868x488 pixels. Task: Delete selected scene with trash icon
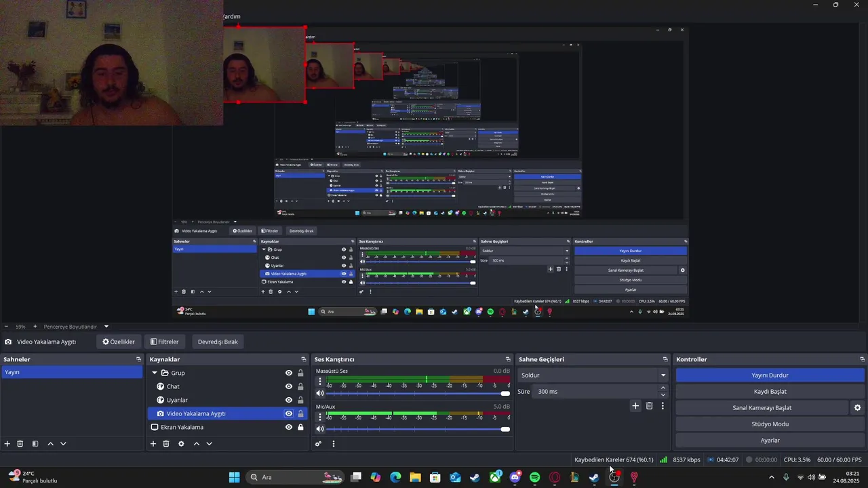click(x=20, y=444)
